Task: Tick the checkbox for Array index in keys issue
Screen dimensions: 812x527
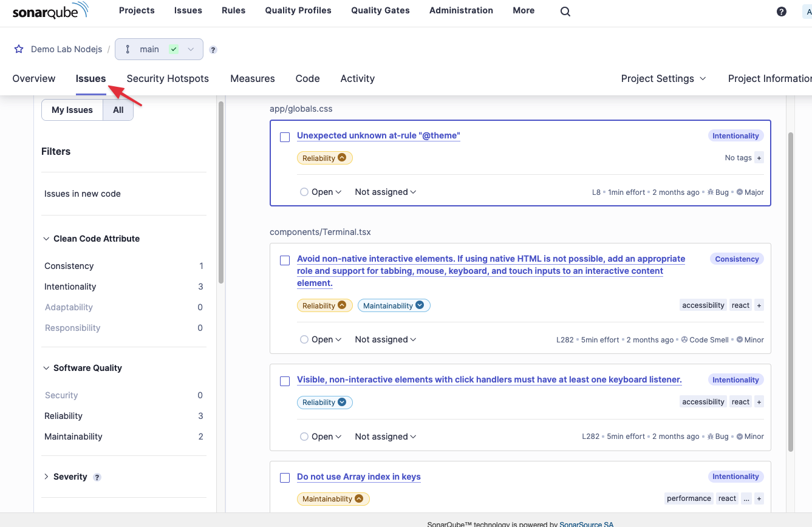Action: pyautogui.click(x=285, y=478)
